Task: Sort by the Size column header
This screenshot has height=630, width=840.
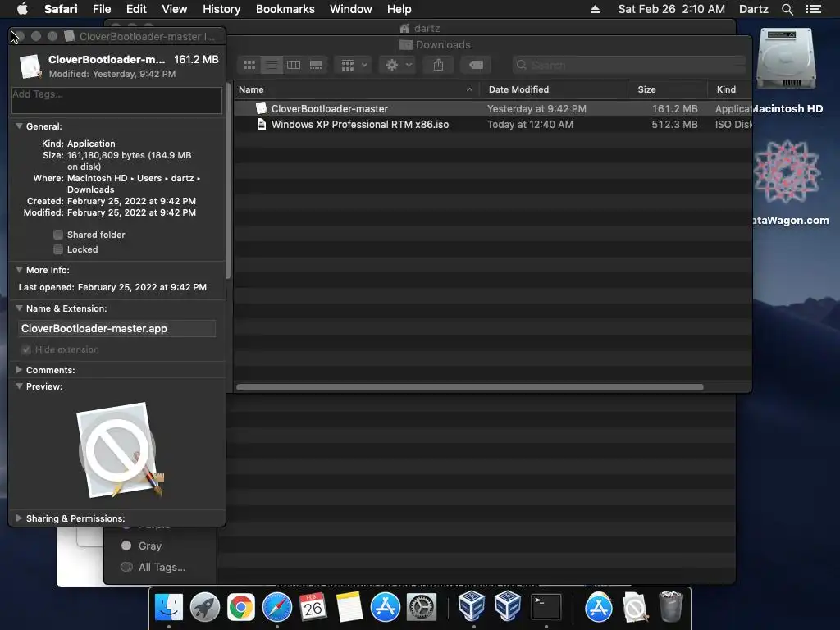Action: pos(668,89)
